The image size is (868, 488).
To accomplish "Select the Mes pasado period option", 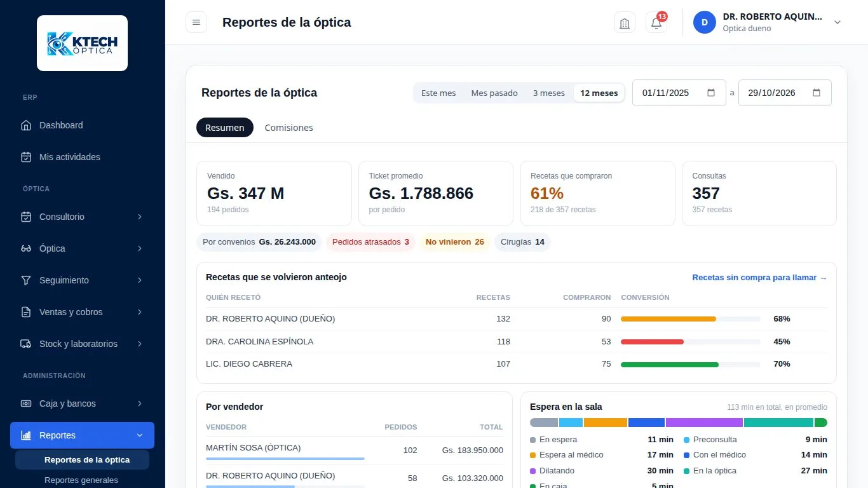I will tap(494, 93).
